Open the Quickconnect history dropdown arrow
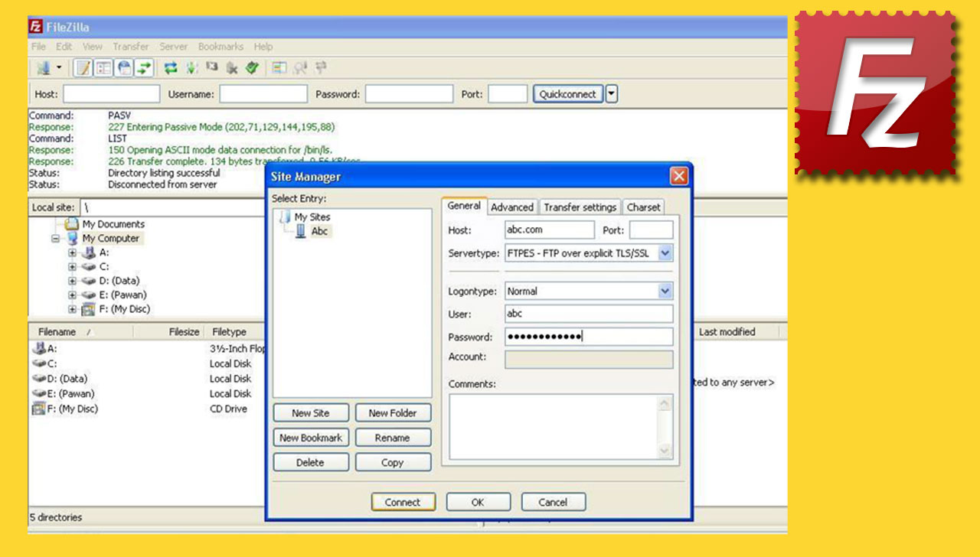This screenshot has height=557, width=980. (x=611, y=94)
